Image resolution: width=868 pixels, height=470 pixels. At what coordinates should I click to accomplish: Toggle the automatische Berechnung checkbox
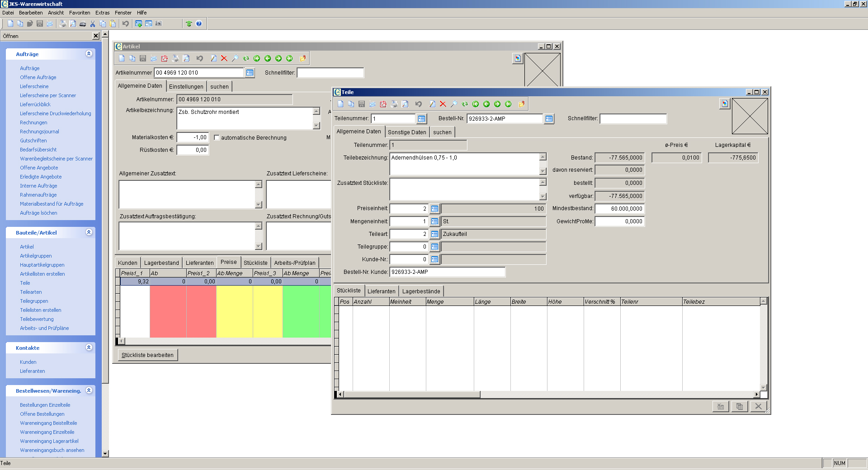[217, 137]
